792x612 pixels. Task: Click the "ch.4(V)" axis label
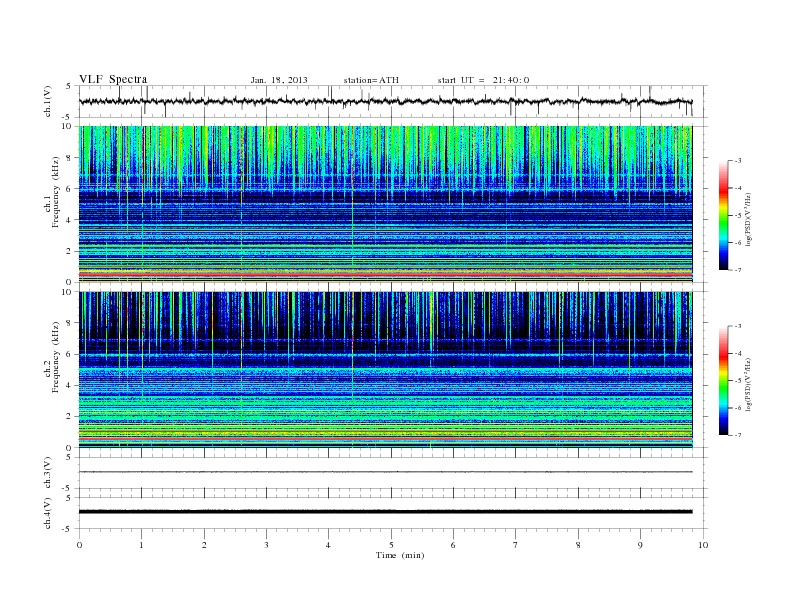coord(47,513)
